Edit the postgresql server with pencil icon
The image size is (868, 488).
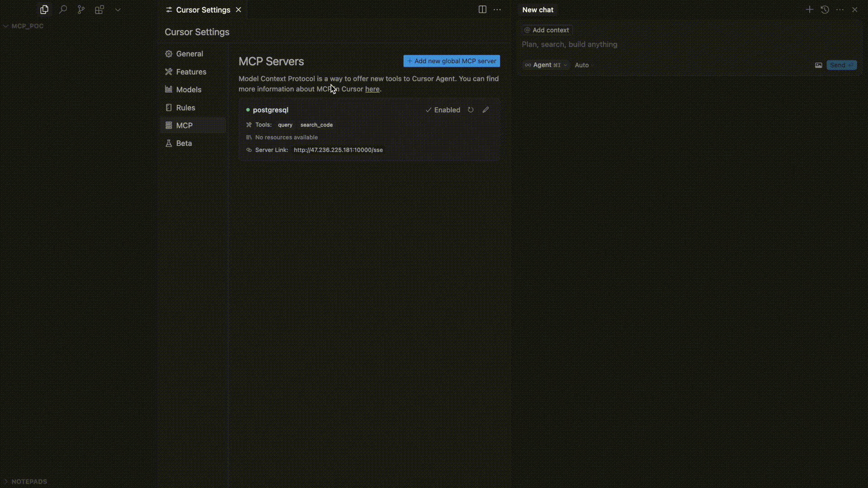486,110
